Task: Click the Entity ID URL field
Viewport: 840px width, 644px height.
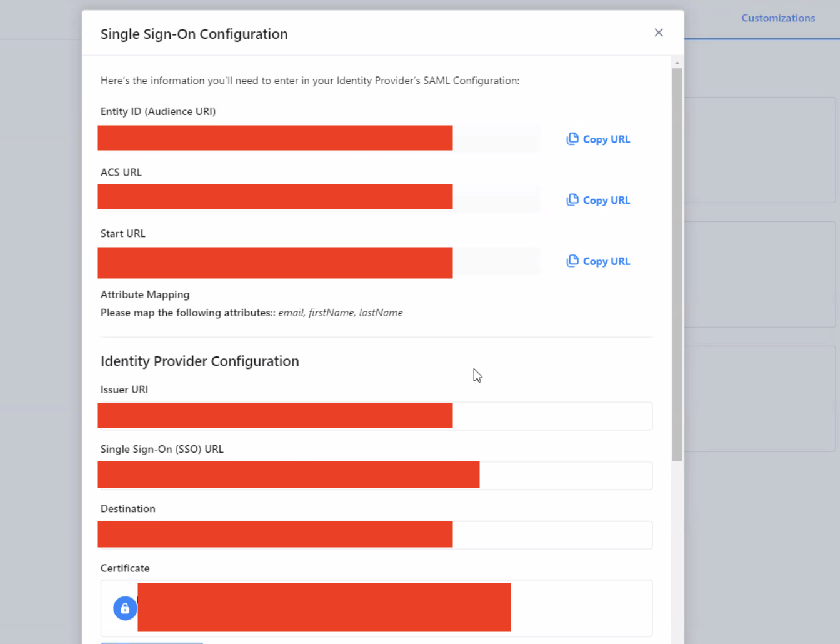Action: pos(320,138)
